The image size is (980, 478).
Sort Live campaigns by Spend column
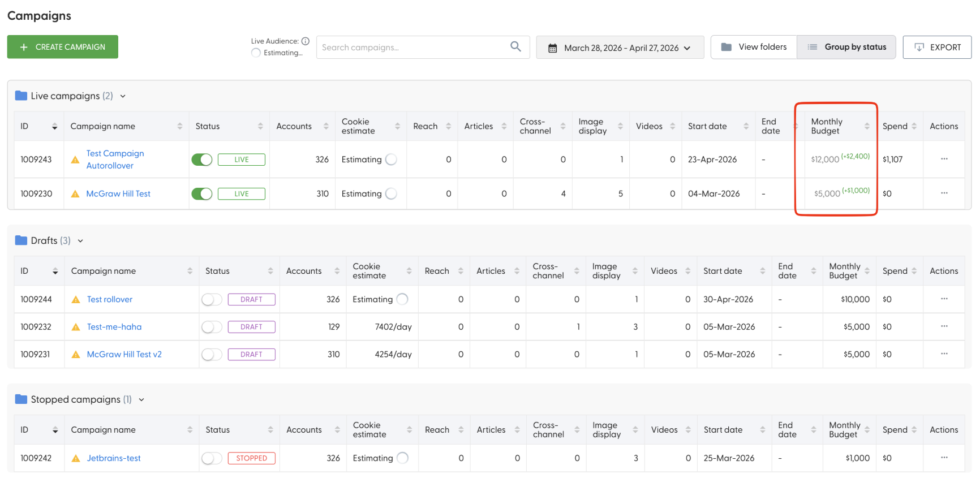[x=914, y=126]
